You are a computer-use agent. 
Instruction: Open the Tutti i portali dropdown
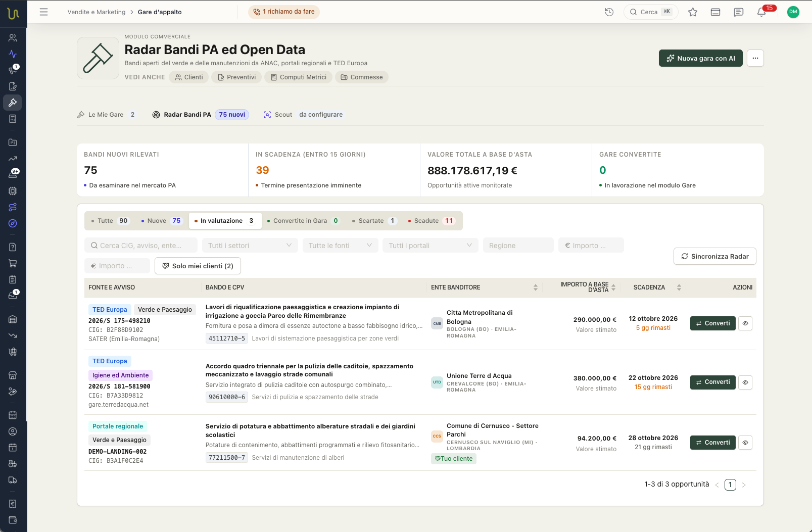point(430,246)
